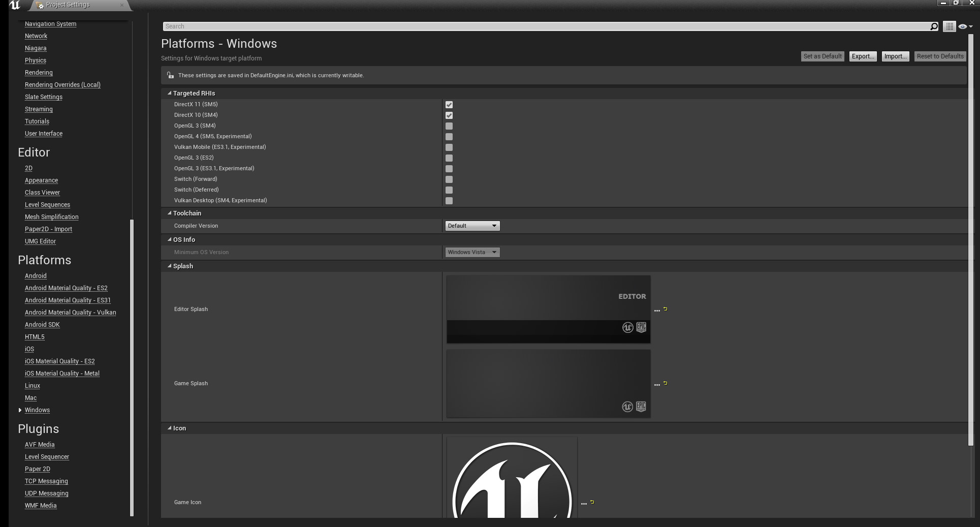980x527 pixels.
Task: Enable OpenGL 3 (SM4)
Action: pyautogui.click(x=449, y=126)
